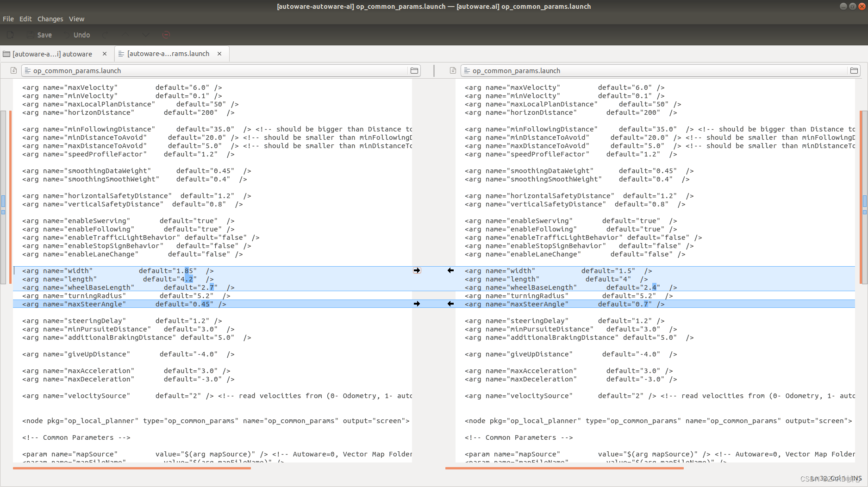868x487 pixels.
Task: Select the rams.launch comparison tab
Action: pos(168,54)
